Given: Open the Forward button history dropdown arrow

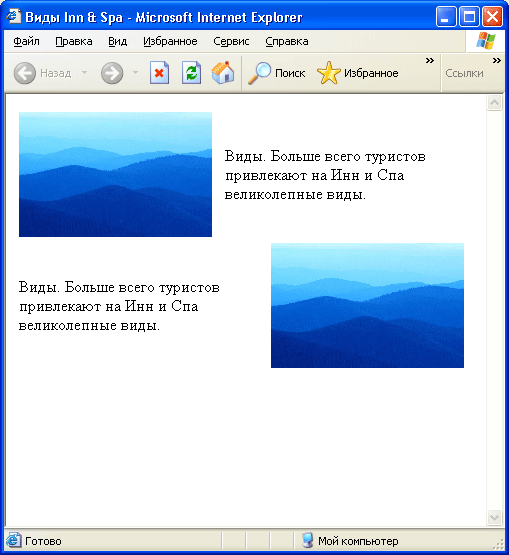Looking at the screenshot, I should click(x=135, y=73).
